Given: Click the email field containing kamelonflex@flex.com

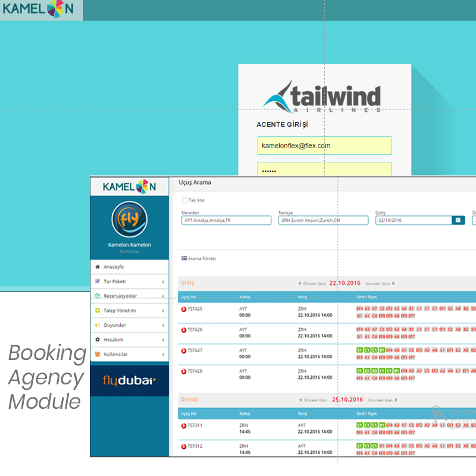Looking at the screenshot, I should (324, 146).
